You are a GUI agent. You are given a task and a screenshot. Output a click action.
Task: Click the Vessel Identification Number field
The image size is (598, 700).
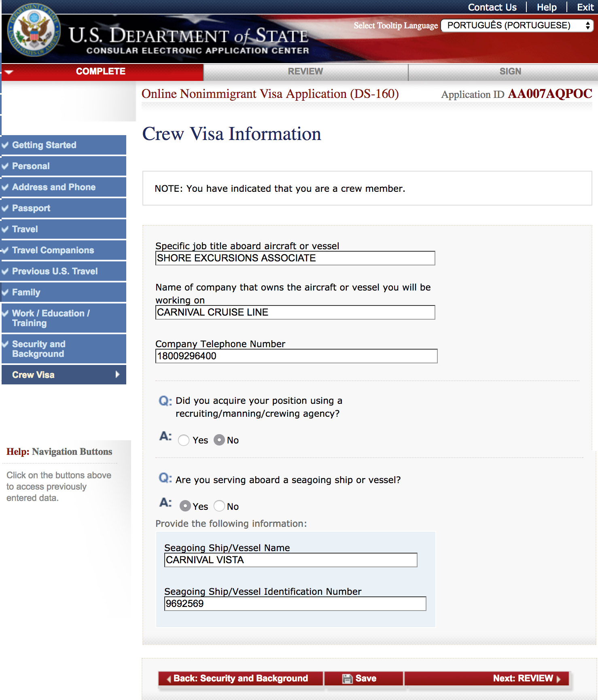coord(295,604)
